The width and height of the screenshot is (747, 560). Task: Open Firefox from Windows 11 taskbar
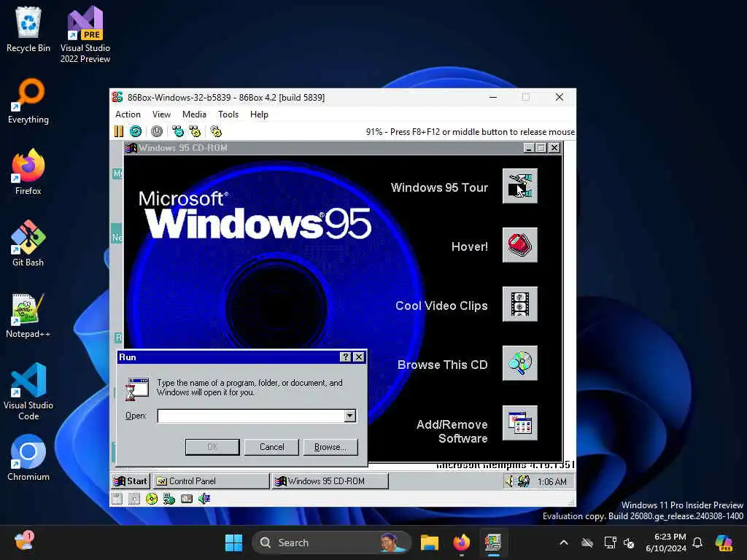[461, 542]
